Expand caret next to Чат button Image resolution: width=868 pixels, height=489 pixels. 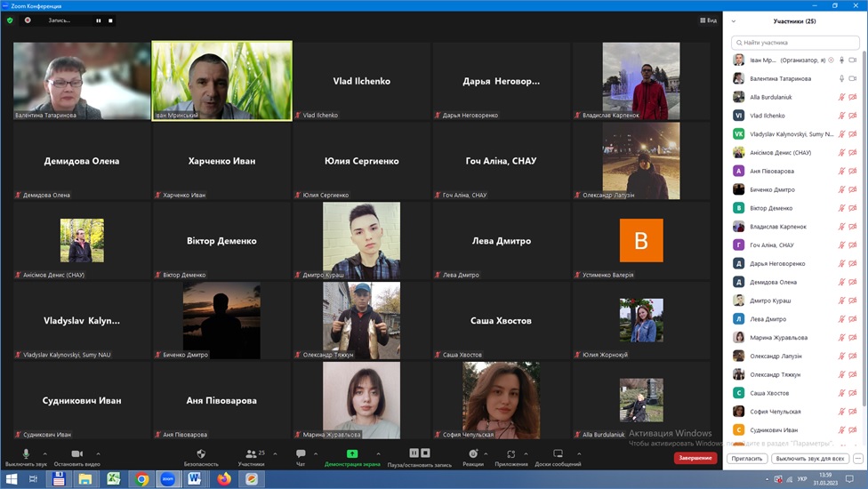click(x=316, y=453)
